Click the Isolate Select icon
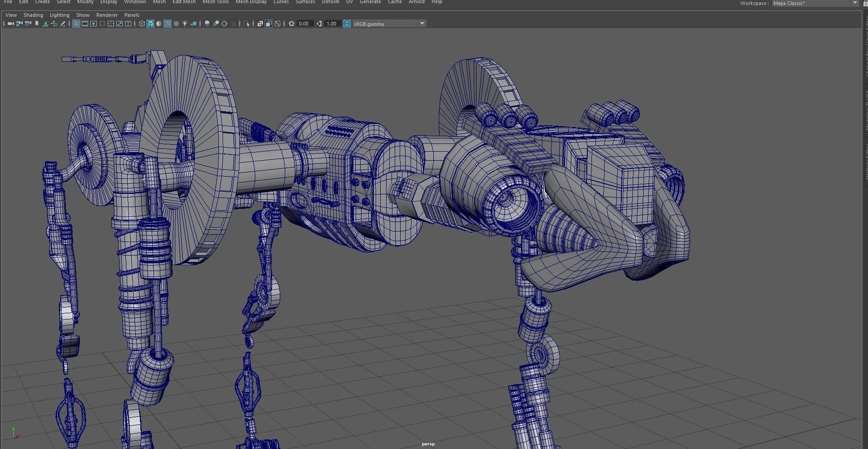 (x=247, y=24)
